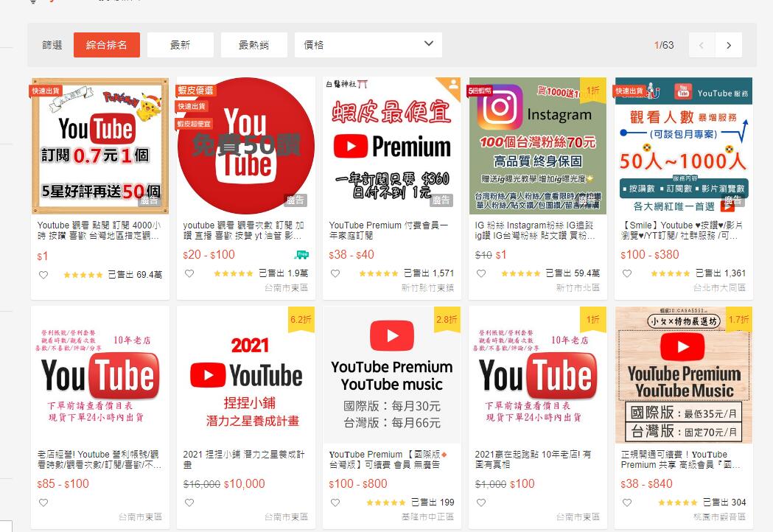Click sold count "已售出 304"
This screenshot has height=532, width=773.
point(724,503)
